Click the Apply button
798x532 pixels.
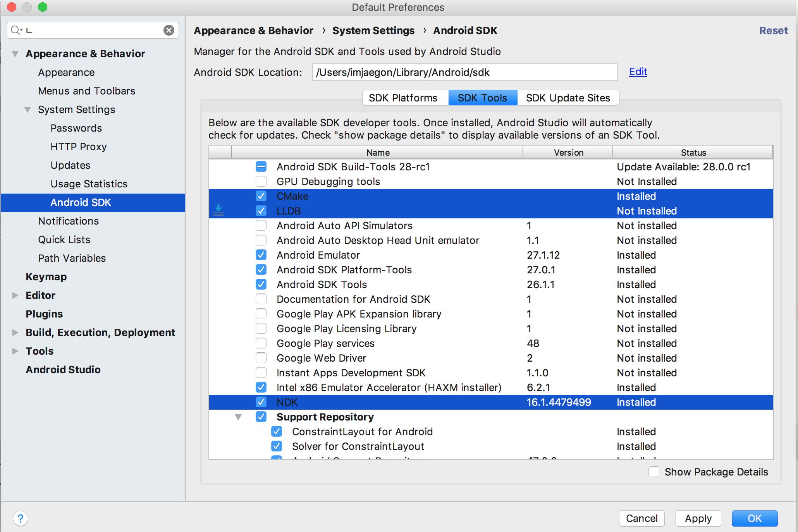click(x=698, y=518)
